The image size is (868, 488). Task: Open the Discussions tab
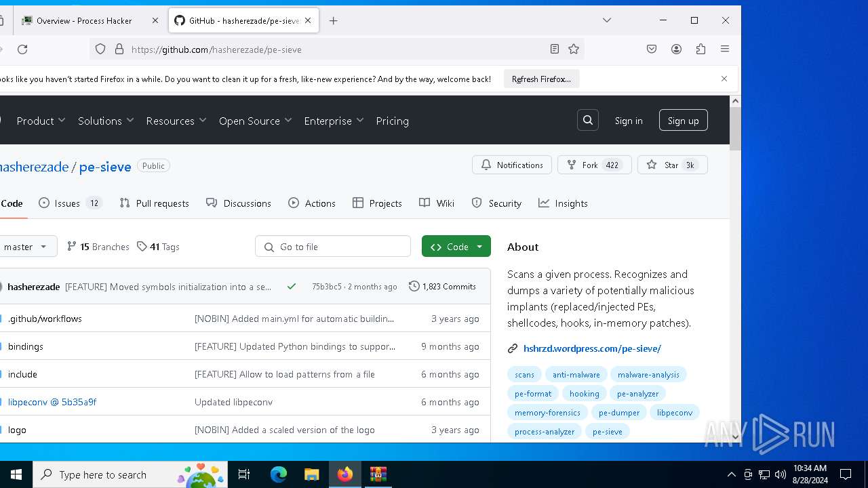pyautogui.click(x=238, y=203)
